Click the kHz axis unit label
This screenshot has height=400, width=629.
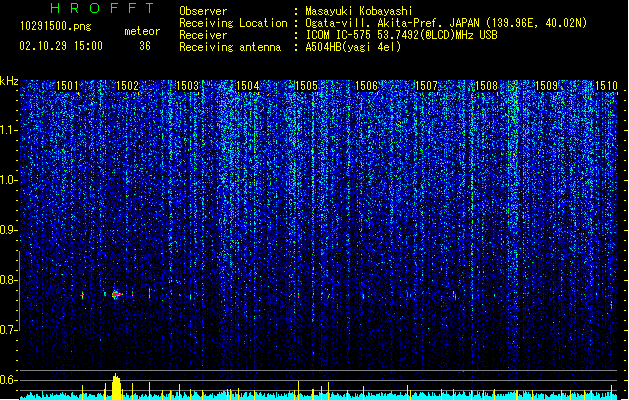(x=9, y=81)
